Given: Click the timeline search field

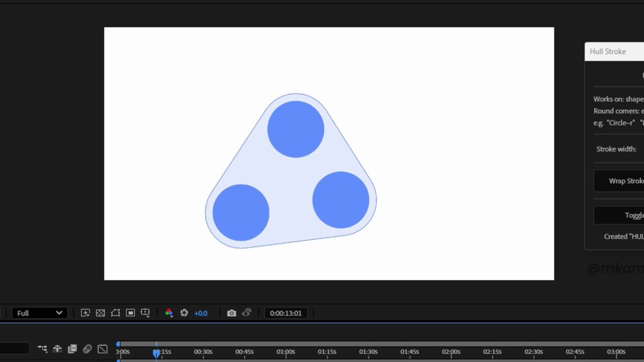Looking at the screenshot, I should pos(14,349).
